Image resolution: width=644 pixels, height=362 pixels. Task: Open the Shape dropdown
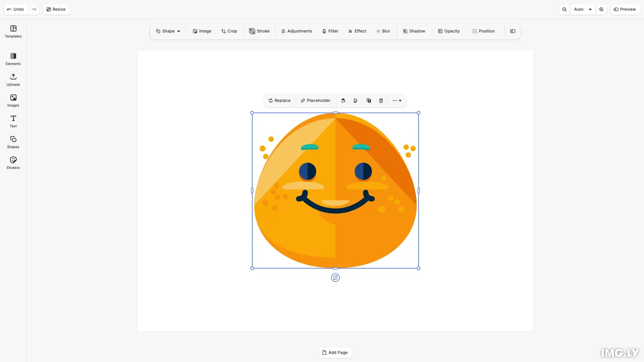[168, 31]
